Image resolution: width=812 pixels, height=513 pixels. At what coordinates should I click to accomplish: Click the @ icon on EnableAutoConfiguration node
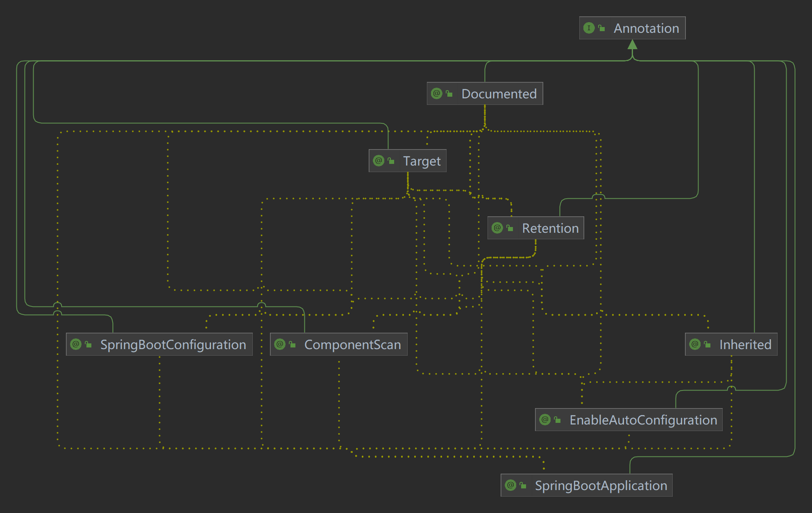click(545, 420)
